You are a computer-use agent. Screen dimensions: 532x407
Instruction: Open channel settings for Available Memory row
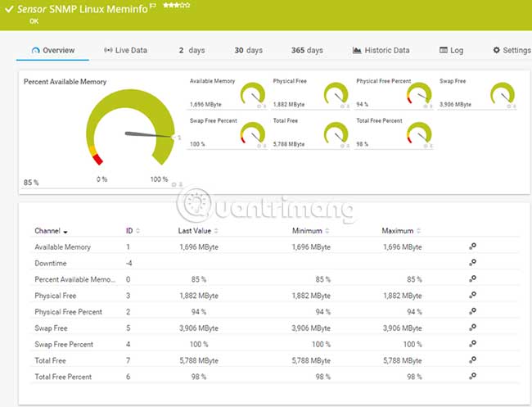point(472,246)
